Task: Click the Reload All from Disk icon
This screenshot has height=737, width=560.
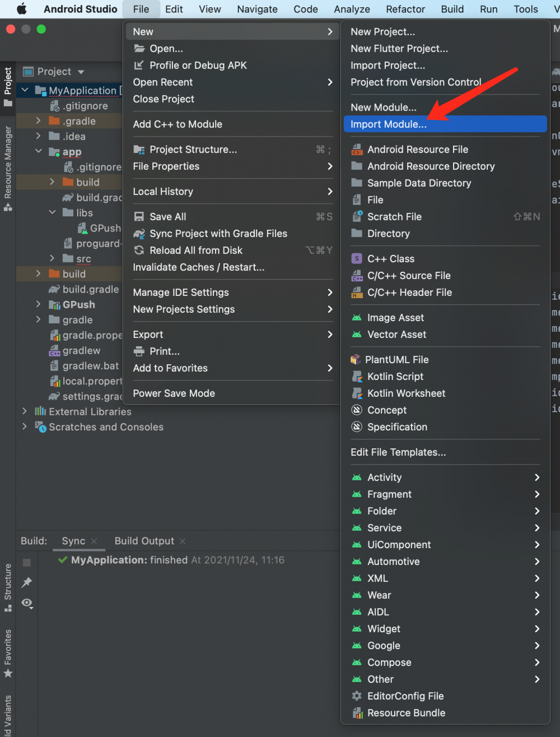Action: tap(139, 251)
